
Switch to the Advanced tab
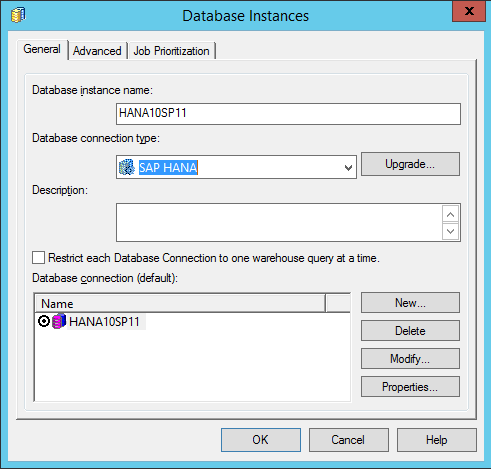tap(97, 51)
